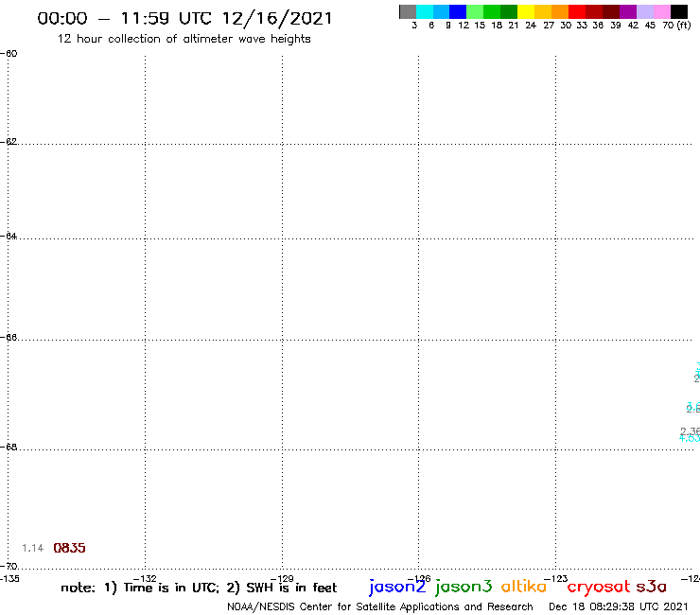Pick the yellow swatch in the color scale
Image resolution: width=700 pixels, height=615 pixels.
point(526,11)
